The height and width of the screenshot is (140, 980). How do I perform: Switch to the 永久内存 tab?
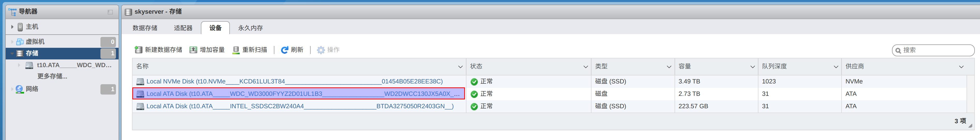[250, 28]
